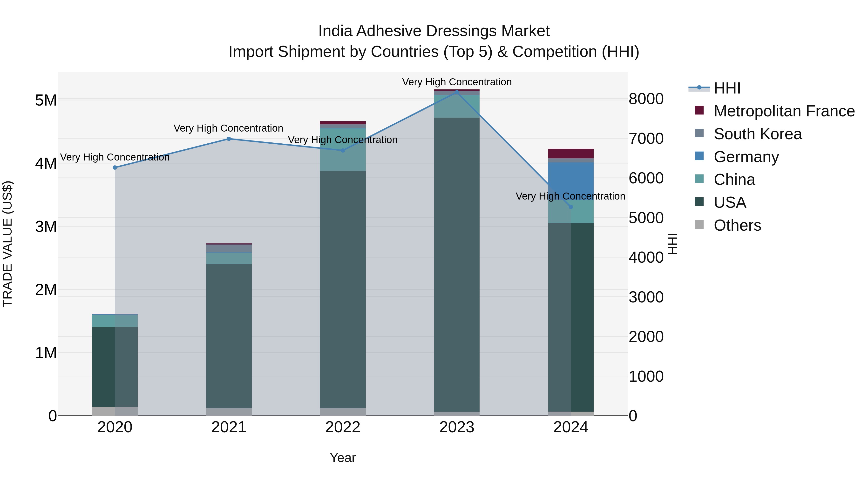Select the 2024 HHI data point
Viewport: 868px width, 488px height.
[x=571, y=207]
